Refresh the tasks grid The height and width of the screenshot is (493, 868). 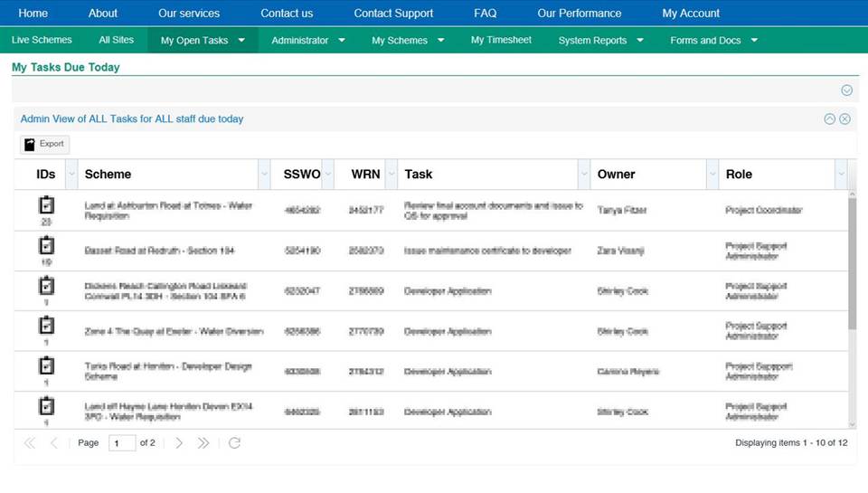234,443
